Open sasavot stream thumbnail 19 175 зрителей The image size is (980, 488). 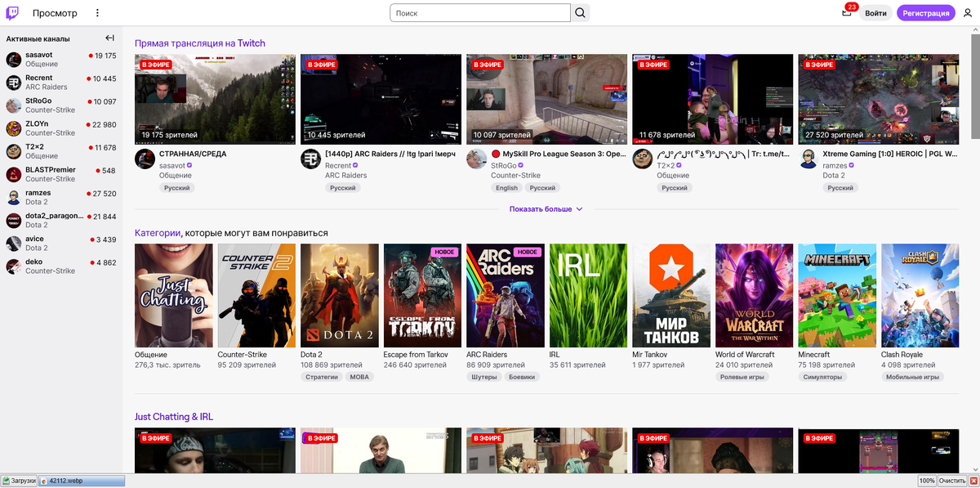(x=215, y=99)
